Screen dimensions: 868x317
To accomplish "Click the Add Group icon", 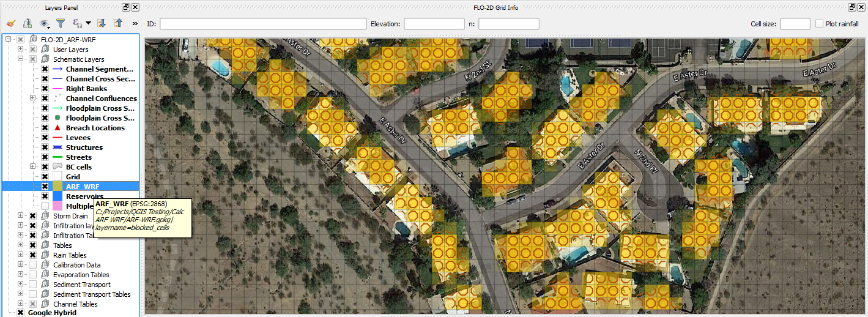I will coord(28,24).
